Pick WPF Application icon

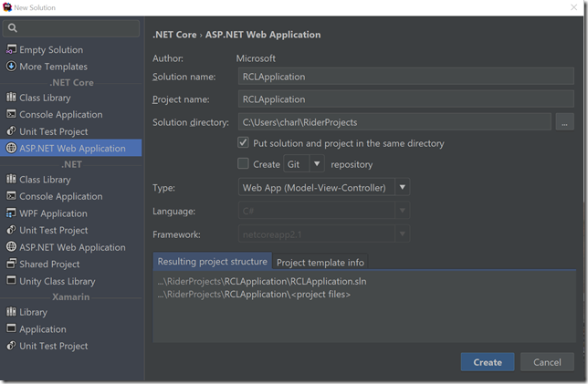[x=11, y=213]
